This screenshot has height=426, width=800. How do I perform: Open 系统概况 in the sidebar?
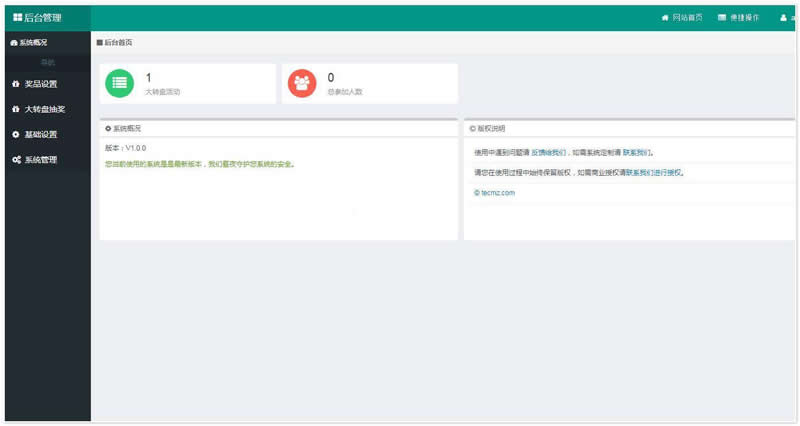pyautogui.click(x=29, y=42)
